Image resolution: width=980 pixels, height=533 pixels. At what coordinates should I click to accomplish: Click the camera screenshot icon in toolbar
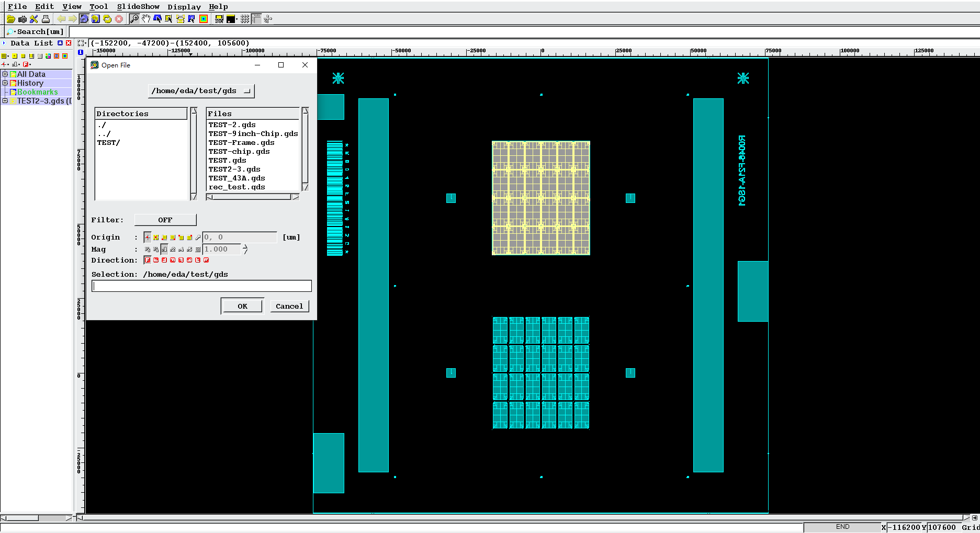(22, 19)
